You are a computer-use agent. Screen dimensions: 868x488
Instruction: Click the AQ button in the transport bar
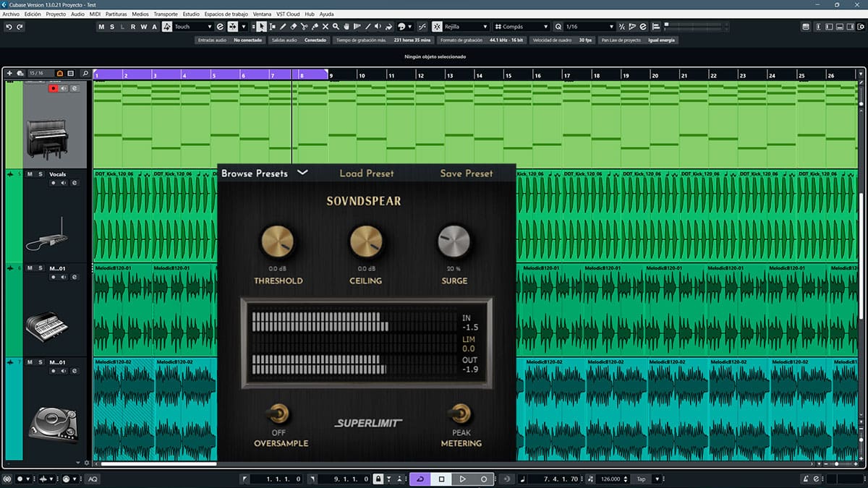pos(93,479)
